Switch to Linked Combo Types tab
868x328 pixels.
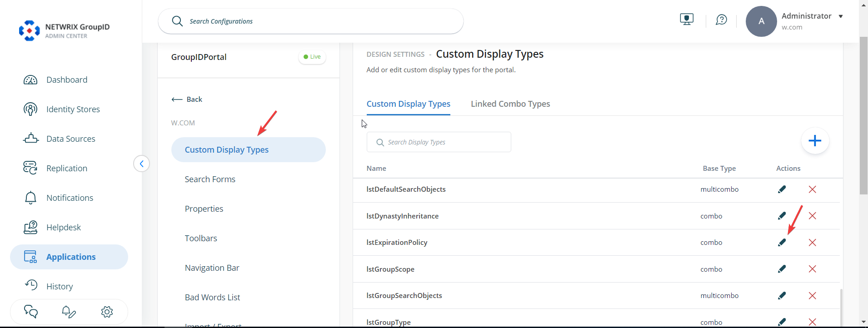[510, 104]
